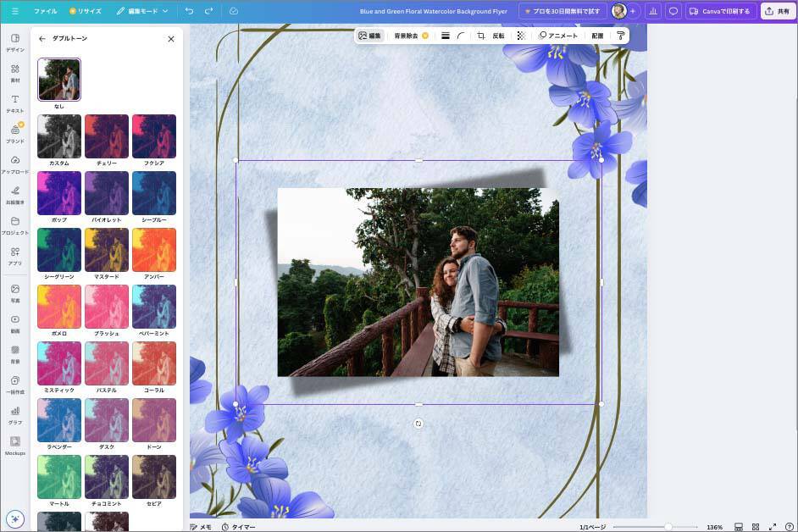Open the hamburger main menu
This screenshot has width=798, height=532.
coord(14,11)
